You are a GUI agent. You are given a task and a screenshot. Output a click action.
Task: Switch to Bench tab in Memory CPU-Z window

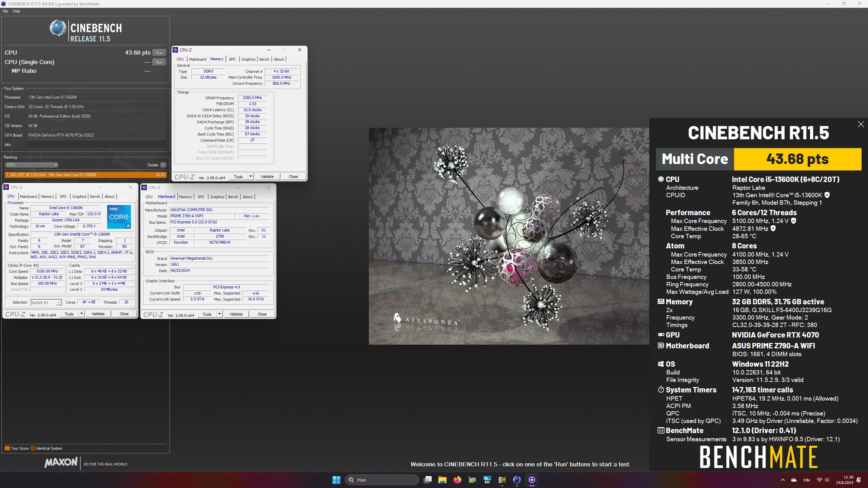[x=264, y=59]
